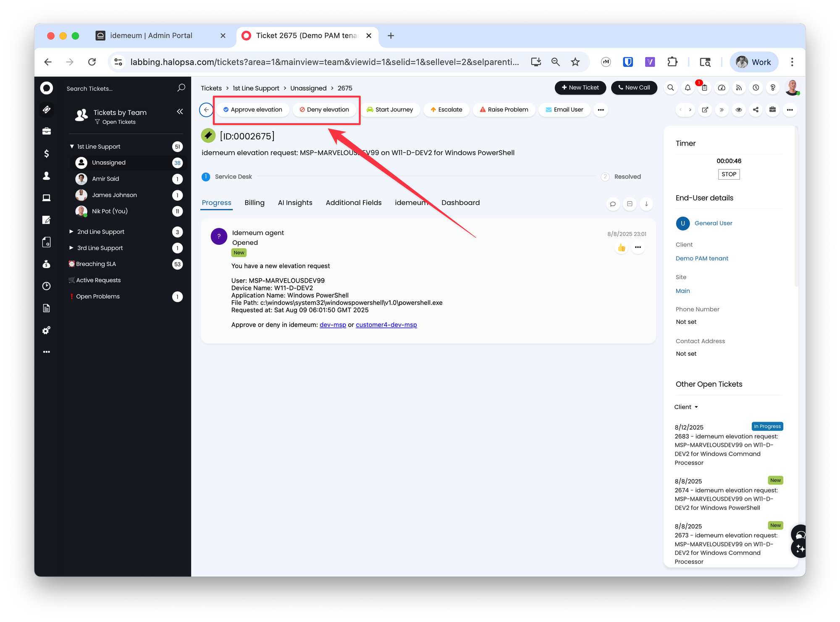
Task: Click the notifications bell icon
Action: [688, 88]
